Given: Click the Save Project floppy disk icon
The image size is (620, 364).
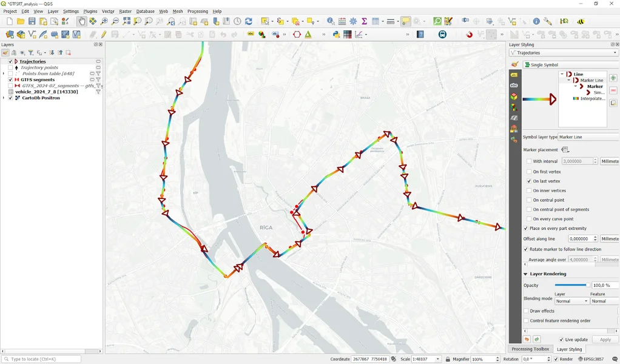Looking at the screenshot, I should point(32,21).
